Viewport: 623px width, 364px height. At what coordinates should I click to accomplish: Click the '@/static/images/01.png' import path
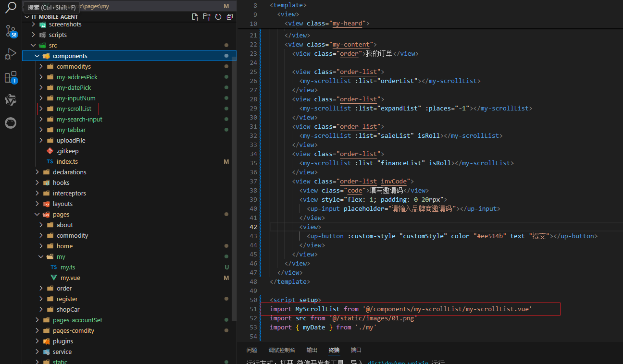373,318
